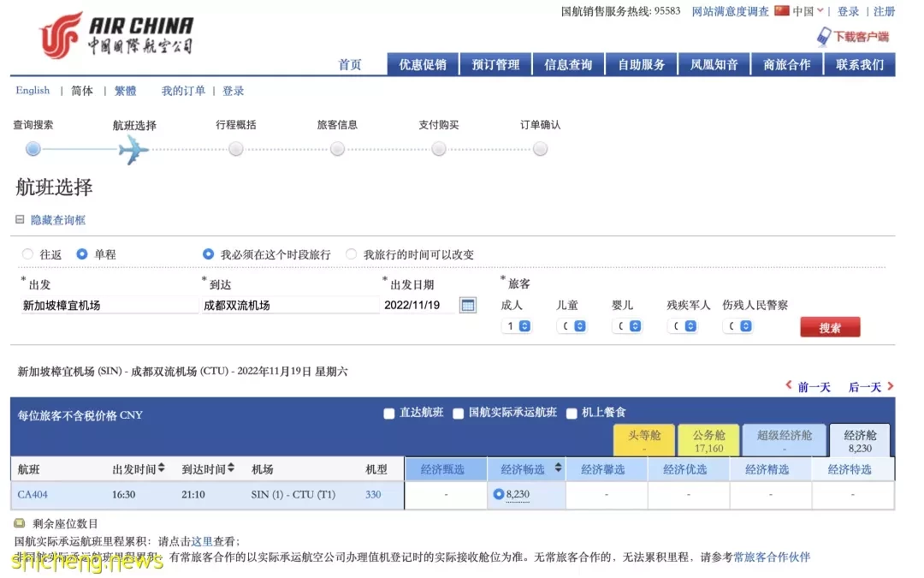Open the 凤凰知音 menu
The image size is (924, 578).
(x=714, y=64)
